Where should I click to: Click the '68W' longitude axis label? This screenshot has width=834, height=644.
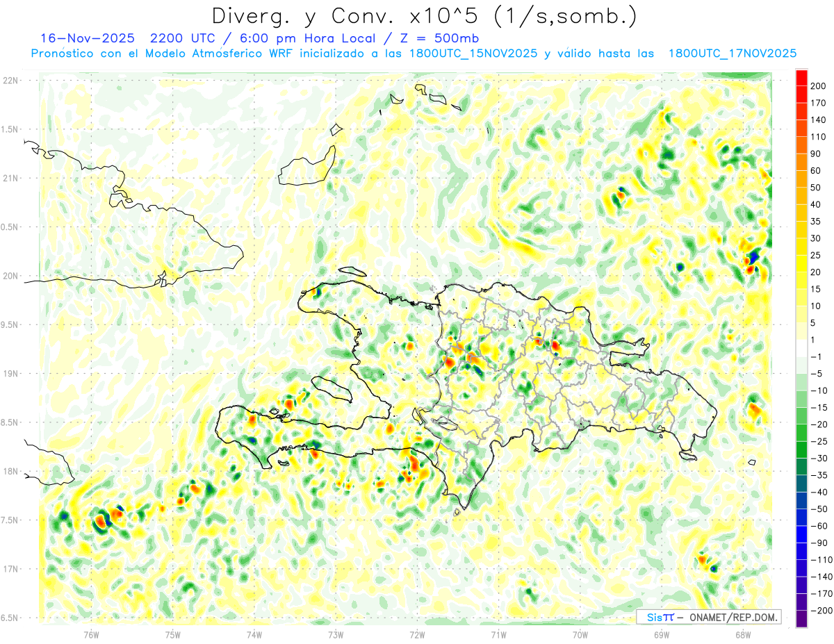click(x=742, y=634)
